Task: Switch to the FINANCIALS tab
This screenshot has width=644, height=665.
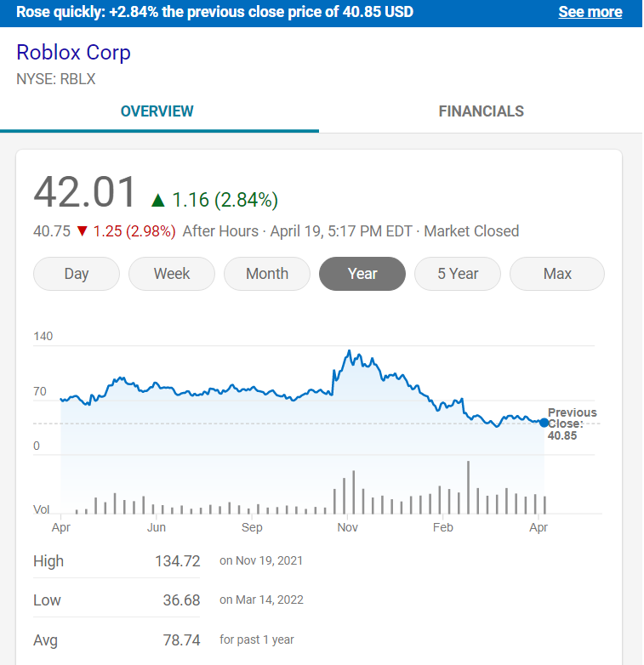Action: 481,111
